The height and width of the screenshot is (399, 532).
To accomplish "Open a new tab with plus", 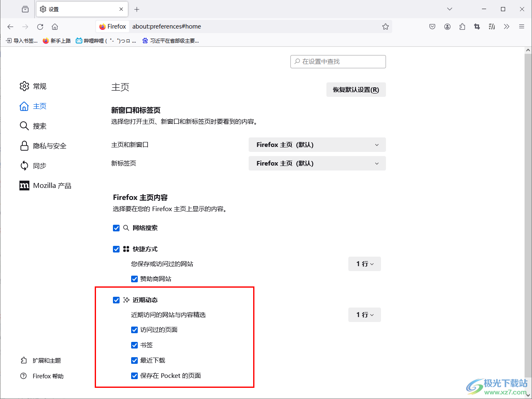I will pos(137,9).
